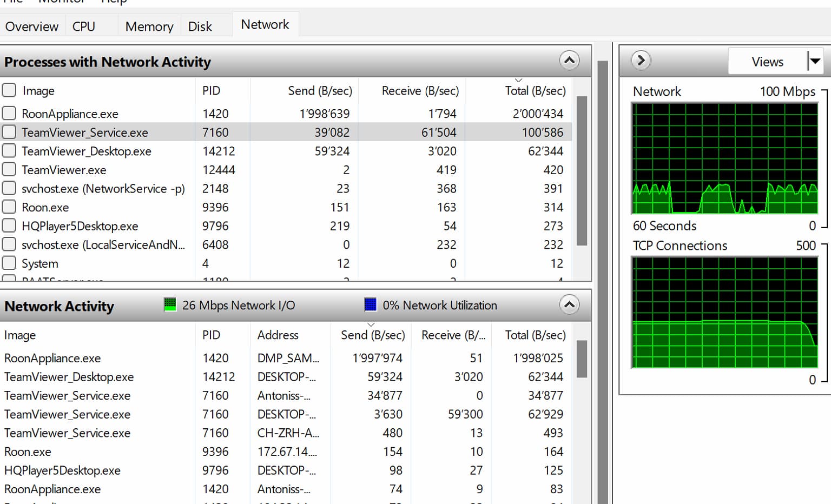Viewport: 831px width, 504px height.
Task: Click the green Network I/O legend swatch
Action: click(170, 304)
